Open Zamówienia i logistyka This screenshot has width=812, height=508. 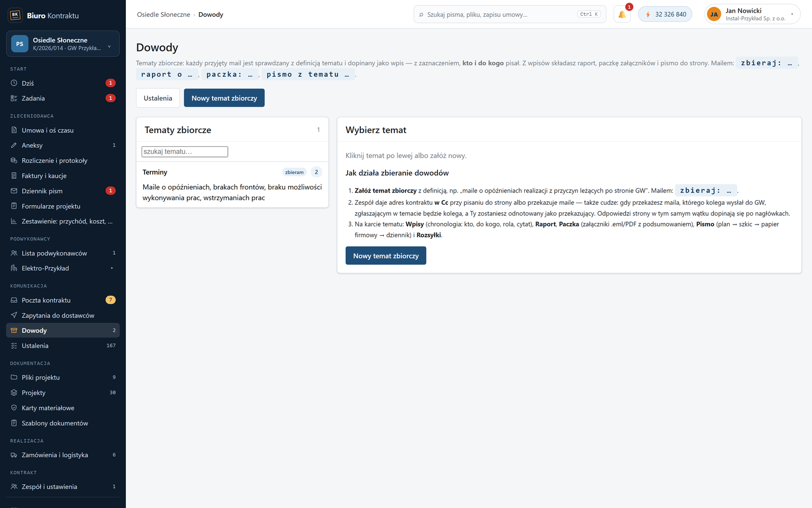pyautogui.click(x=63, y=455)
